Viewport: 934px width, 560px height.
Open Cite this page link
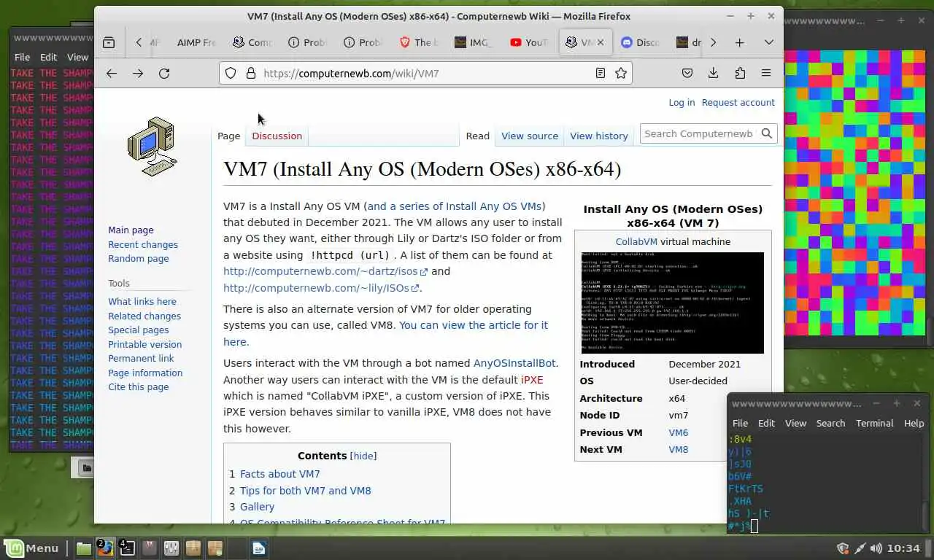coord(138,386)
